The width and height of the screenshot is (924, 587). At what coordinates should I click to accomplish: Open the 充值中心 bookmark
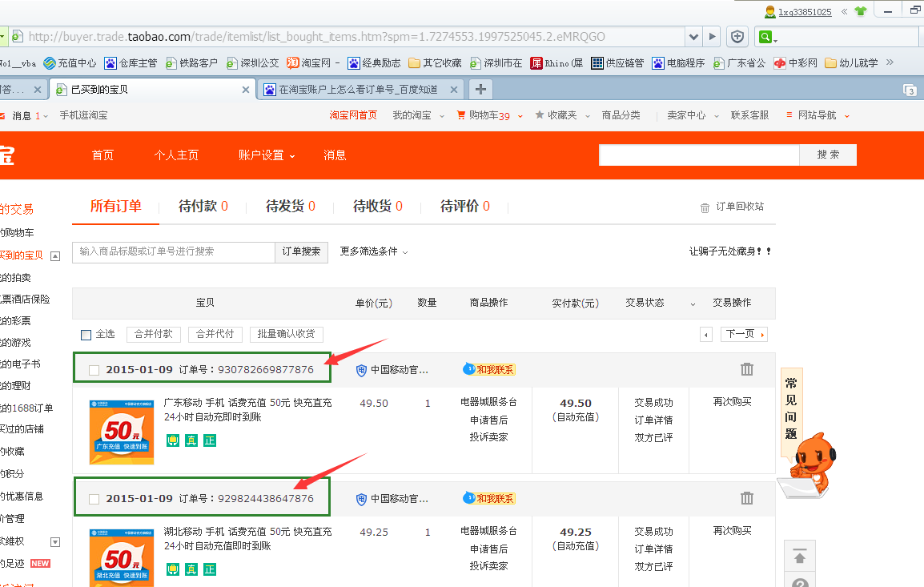(x=70, y=63)
